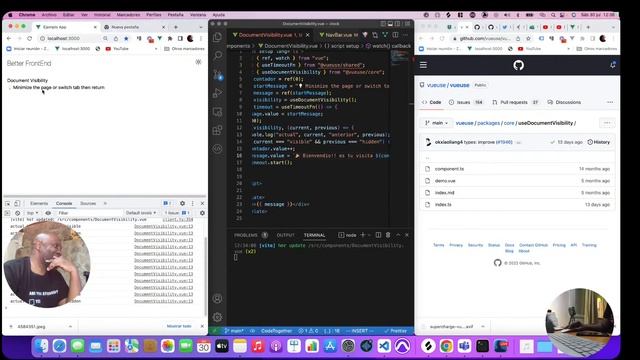Toggle VS Code primary sidebar layout button
The image size is (640, 360).
click(383, 24)
